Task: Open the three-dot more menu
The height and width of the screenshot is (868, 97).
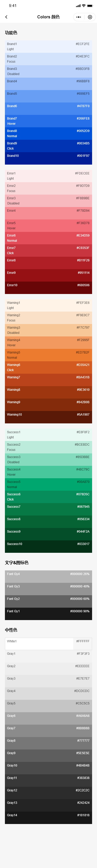Action: point(78,17)
